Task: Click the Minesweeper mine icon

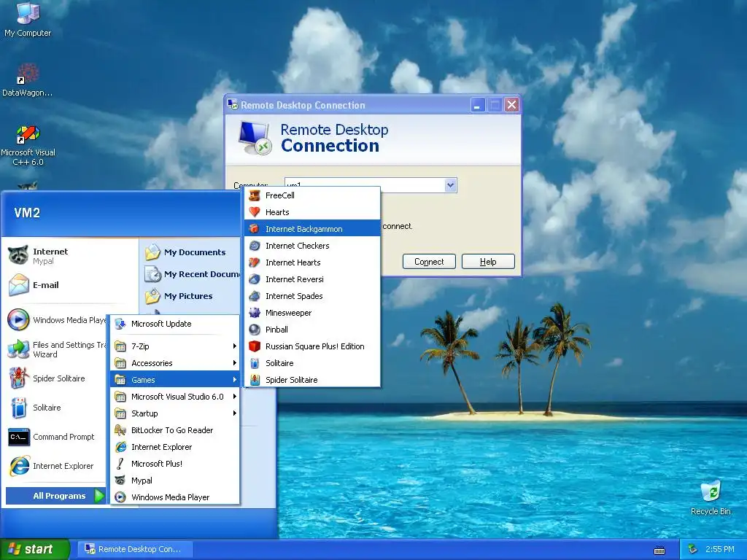Action: tap(255, 313)
